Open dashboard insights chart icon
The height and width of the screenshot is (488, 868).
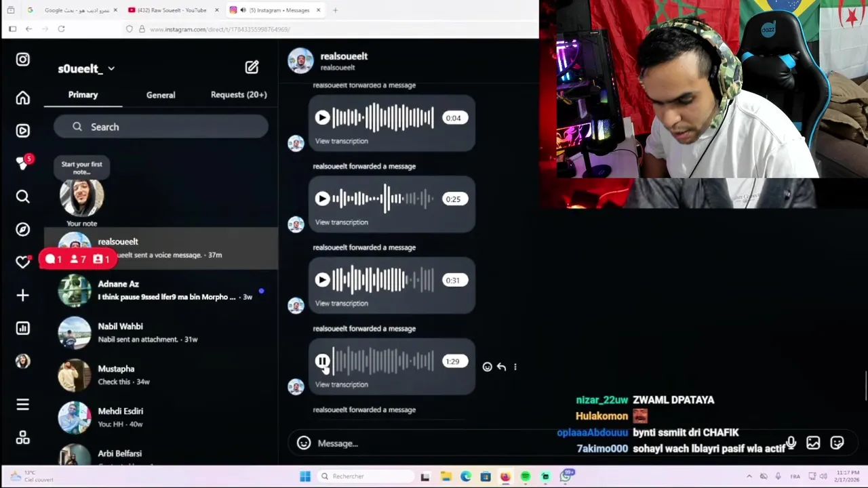[x=22, y=328]
